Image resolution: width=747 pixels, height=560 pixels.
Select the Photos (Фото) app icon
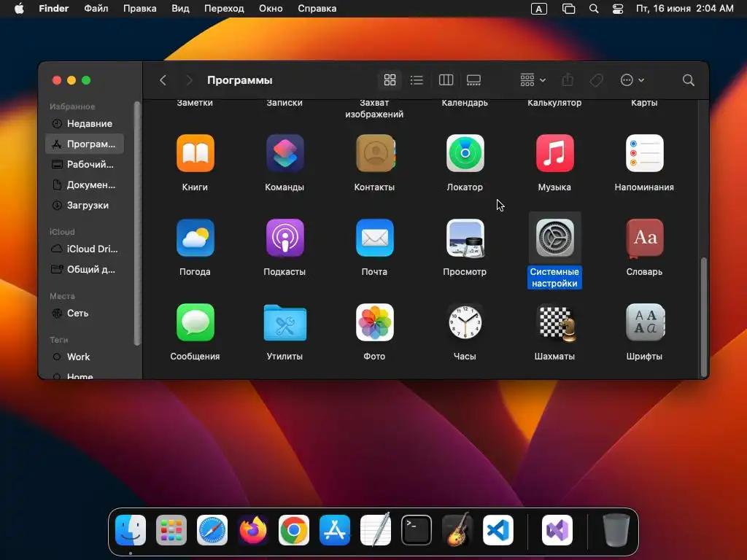pyautogui.click(x=375, y=322)
